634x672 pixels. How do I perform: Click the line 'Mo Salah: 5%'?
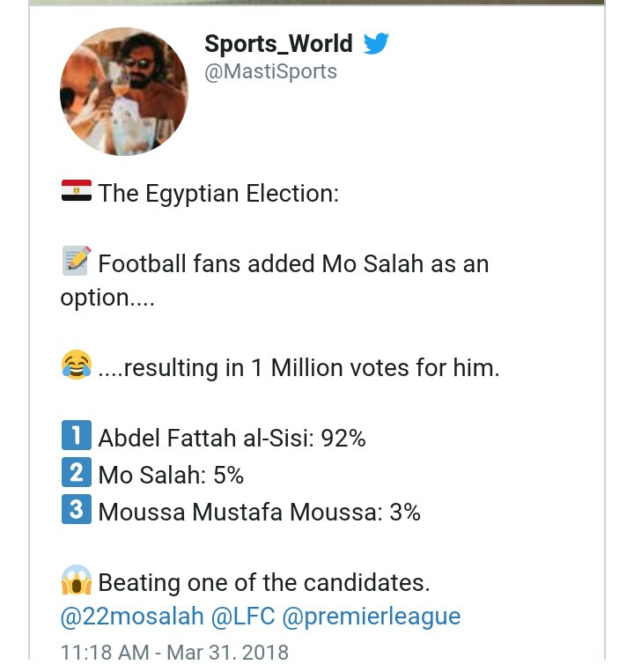[171, 475]
